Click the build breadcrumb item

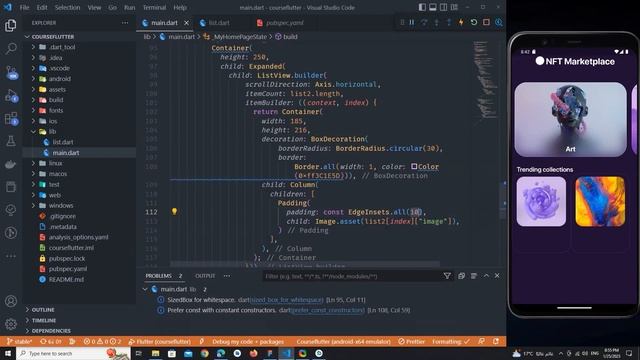(x=286, y=37)
